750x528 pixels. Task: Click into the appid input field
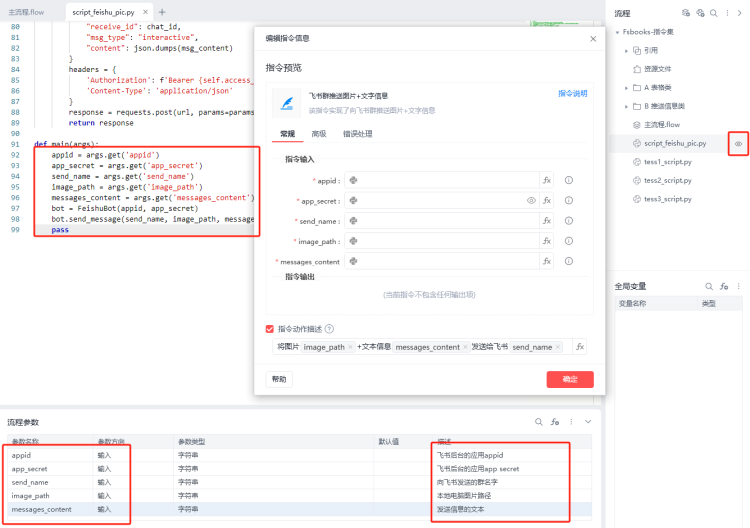pyautogui.click(x=442, y=180)
